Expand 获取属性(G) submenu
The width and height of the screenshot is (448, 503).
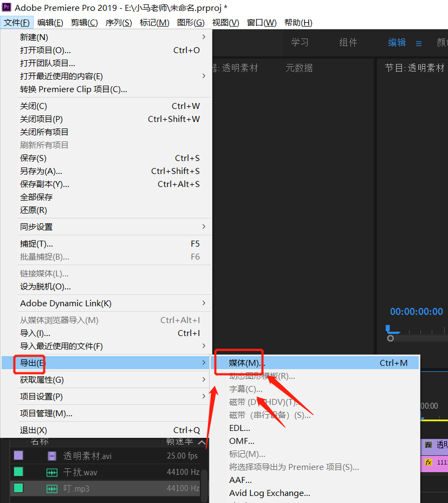pyautogui.click(x=106, y=380)
